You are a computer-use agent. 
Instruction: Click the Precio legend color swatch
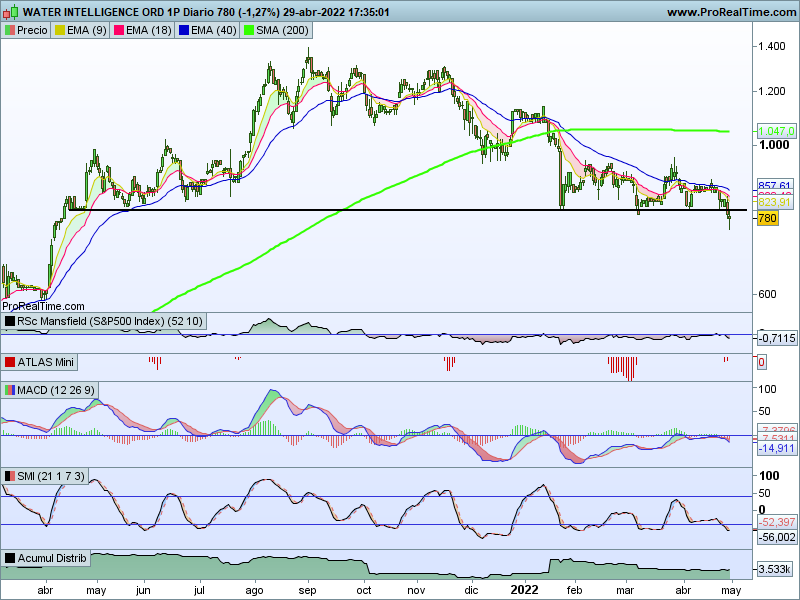tap(9, 31)
